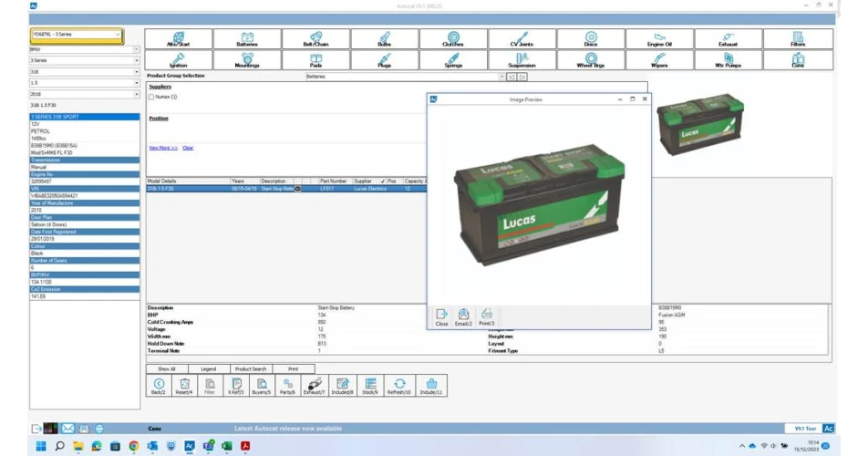The height and width of the screenshot is (456, 868).
Task: Open the Parts/6 tool
Action: [x=288, y=386]
